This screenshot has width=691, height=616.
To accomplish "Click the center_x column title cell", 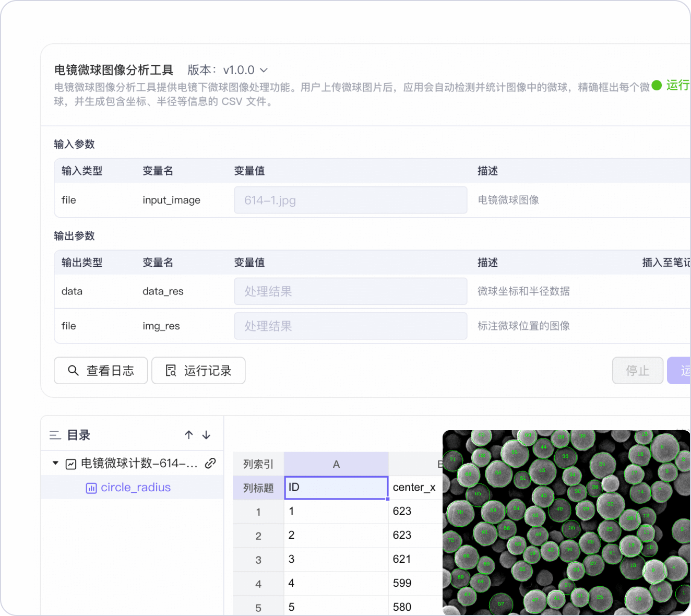I will [415, 488].
